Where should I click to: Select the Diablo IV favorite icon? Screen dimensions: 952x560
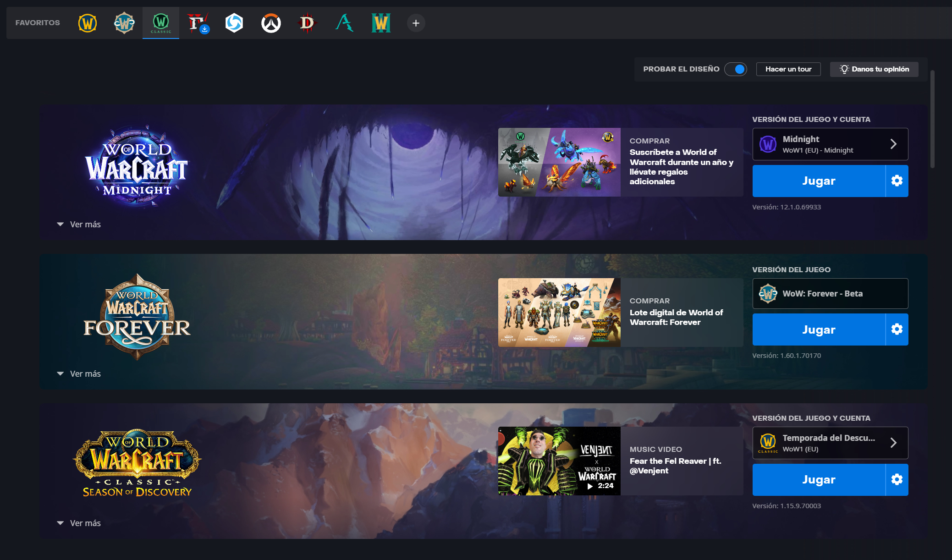198,23
